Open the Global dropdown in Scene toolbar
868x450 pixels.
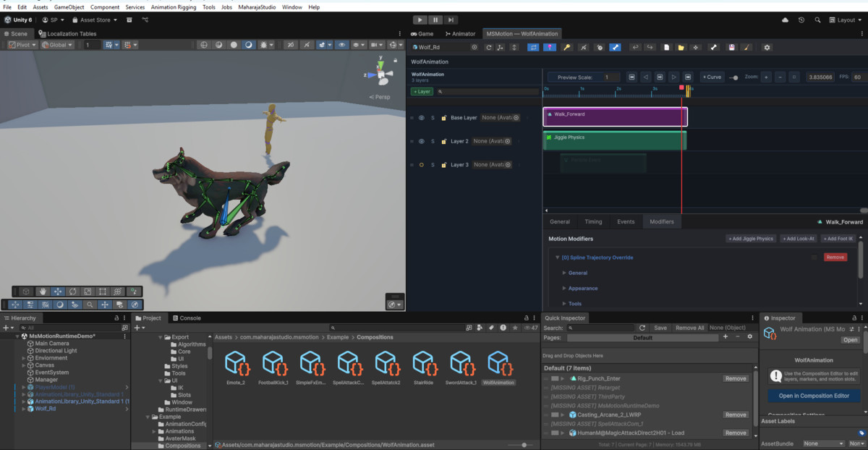58,45
